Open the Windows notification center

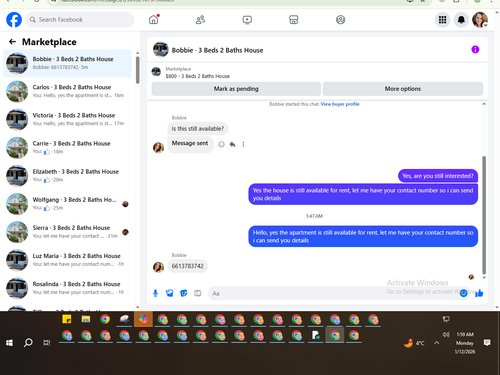tap(487, 343)
